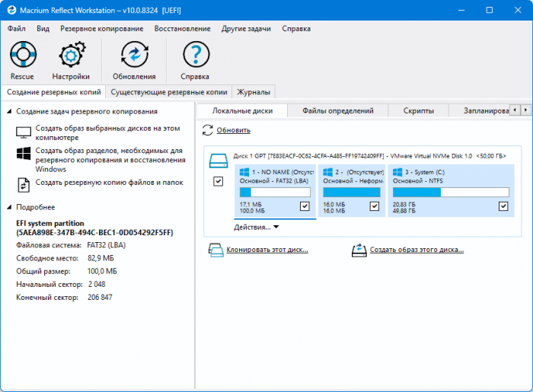
Task: Click the Файловая система FAT32 (LBA) value
Action: point(107,245)
